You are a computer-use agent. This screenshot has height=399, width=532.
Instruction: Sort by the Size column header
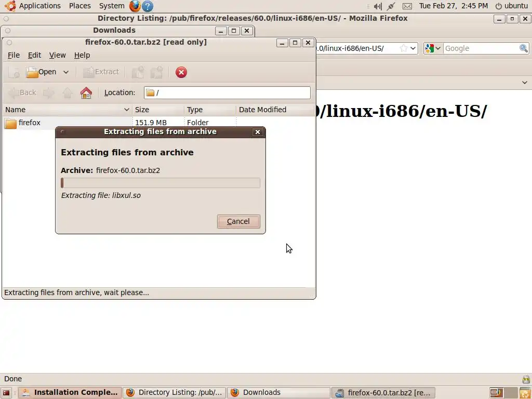pyautogui.click(x=158, y=110)
